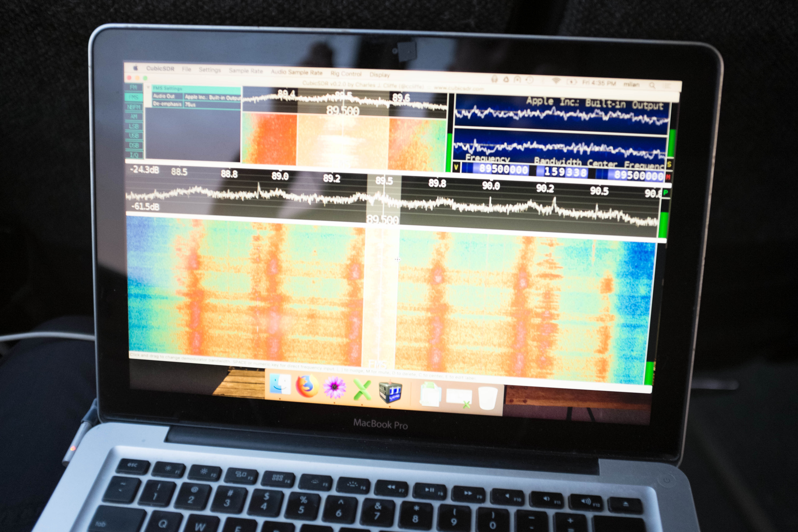Image resolution: width=798 pixels, height=532 pixels.
Task: Toggle the green P peak hold button
Action: pyautogui.click(x=665, y=192)
